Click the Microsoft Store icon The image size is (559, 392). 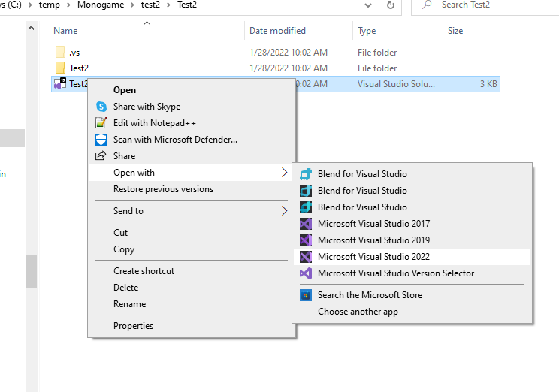[306, 295]
